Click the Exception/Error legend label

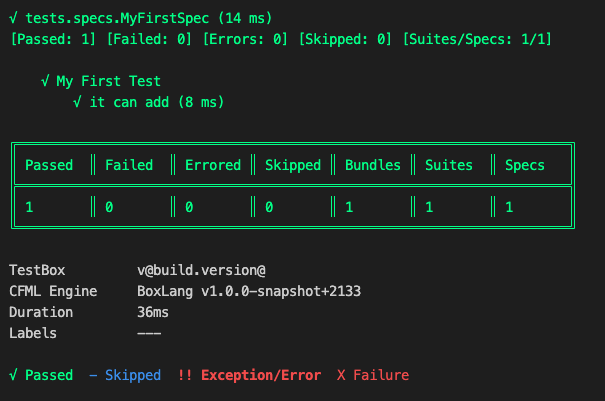261,375
